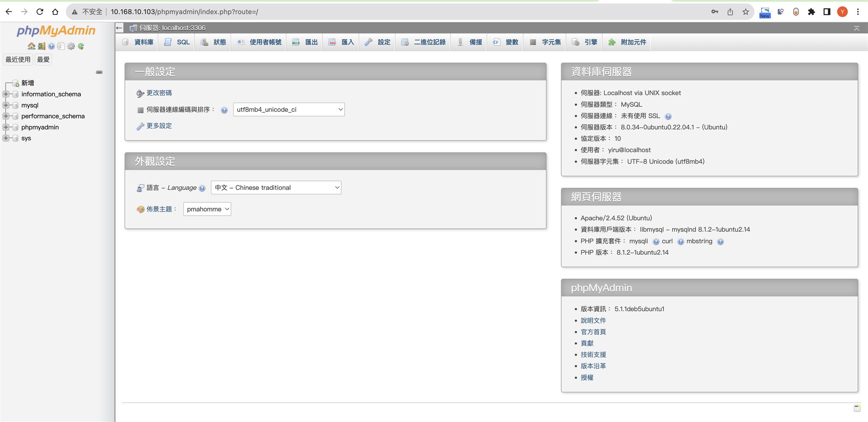
Task: Open the 授權 link
Action: pyautogui.click(x=587, y=378)
